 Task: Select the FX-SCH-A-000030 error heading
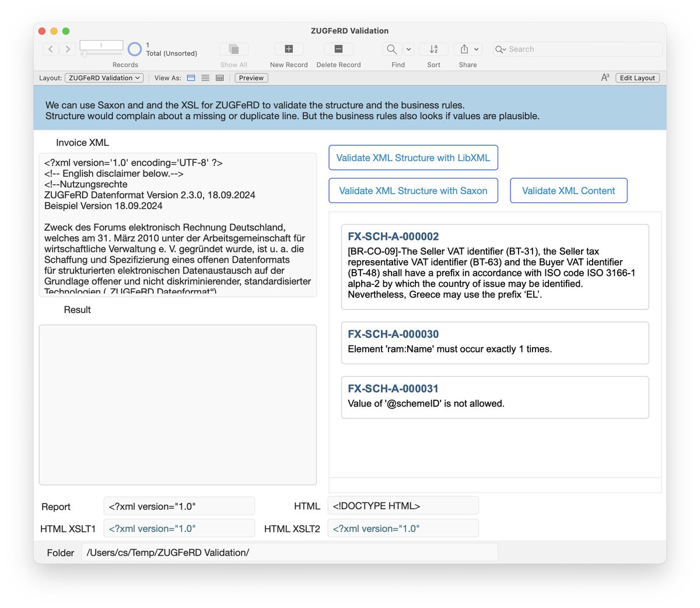393,334
